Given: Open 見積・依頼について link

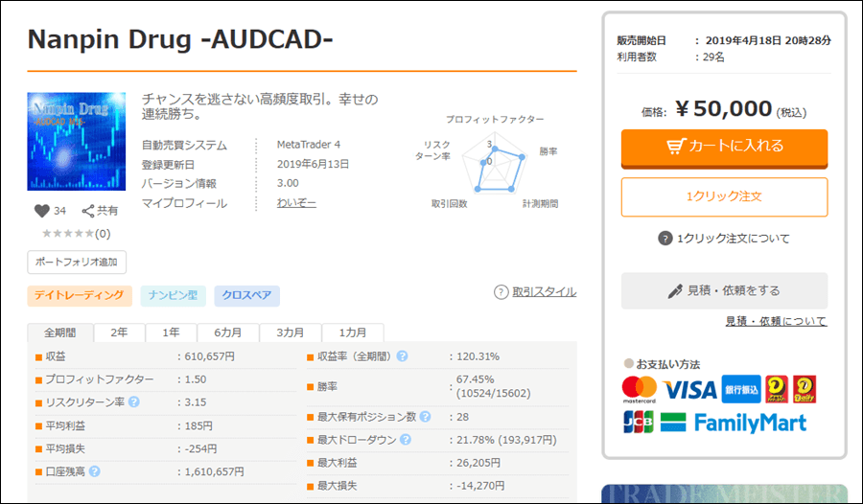Looking at the screenshot, I should point(776,321).
